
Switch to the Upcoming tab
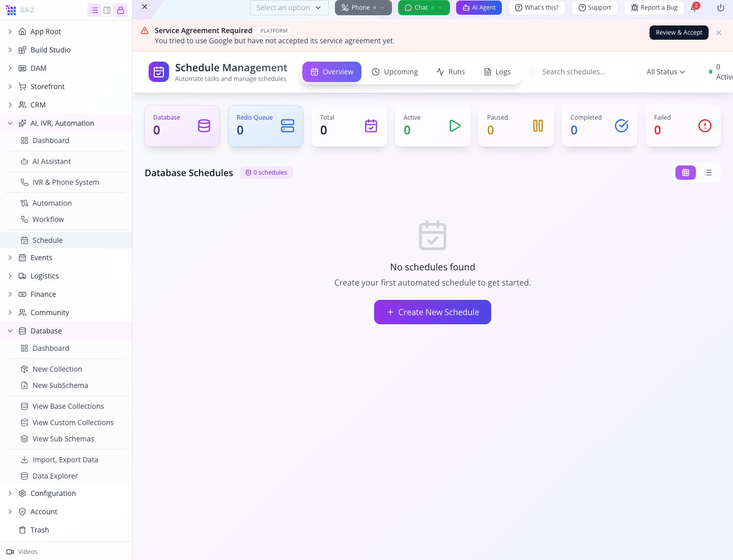click(x=395, y=72)
